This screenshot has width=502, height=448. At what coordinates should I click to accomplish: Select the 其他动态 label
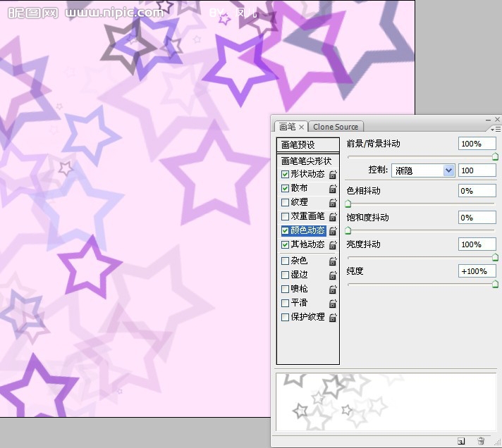(307, 244)
